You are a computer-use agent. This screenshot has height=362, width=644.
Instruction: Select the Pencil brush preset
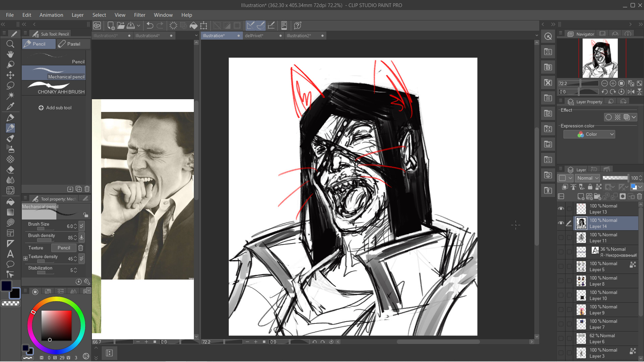pos(54,58)
